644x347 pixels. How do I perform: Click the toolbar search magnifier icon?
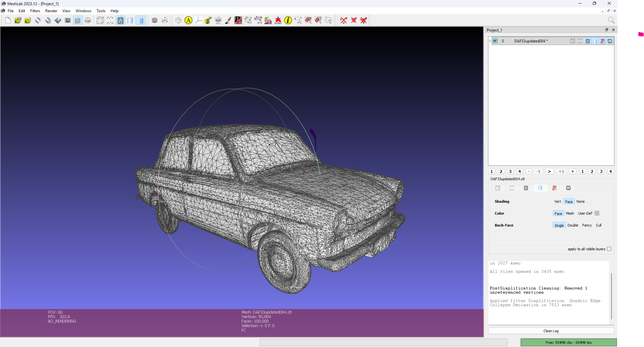pyautogui.click(x=611, y=20)
